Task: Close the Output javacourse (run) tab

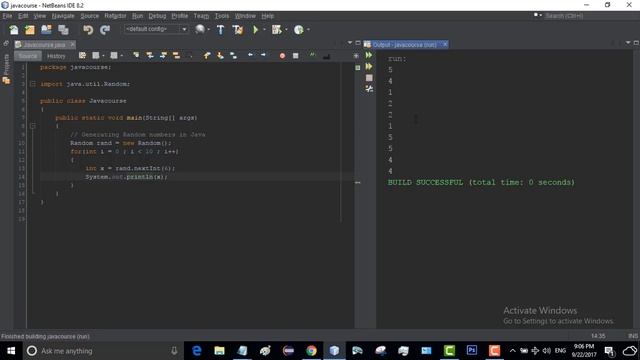Action: [x=445, y=44]
